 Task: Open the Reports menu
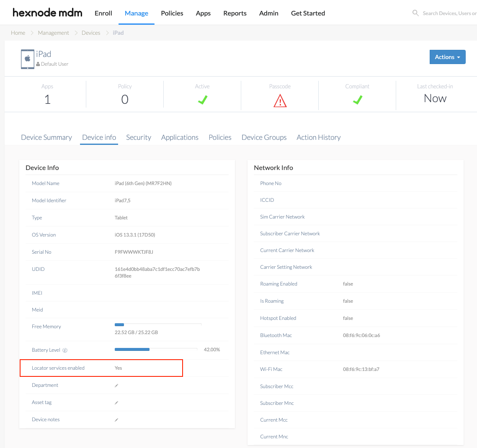[235, 13]
